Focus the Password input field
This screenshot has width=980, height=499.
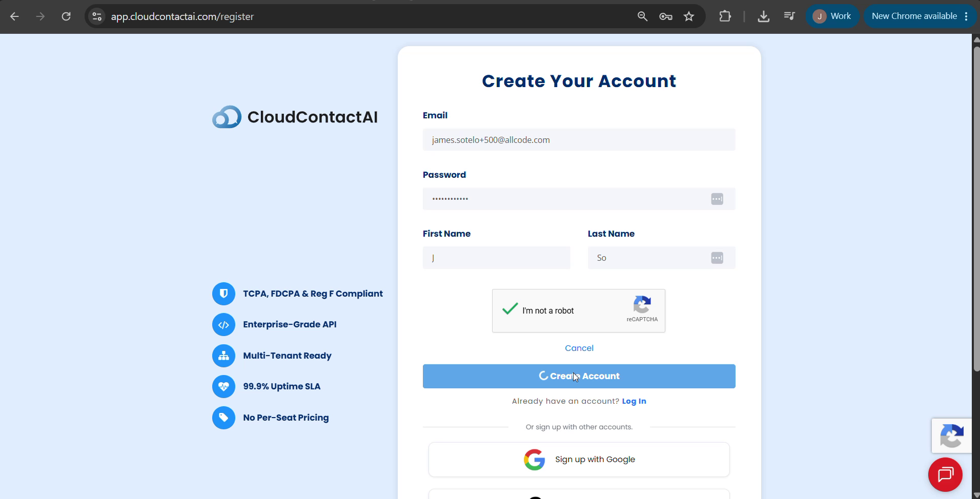pyautogui.click(x=579, y=199)
